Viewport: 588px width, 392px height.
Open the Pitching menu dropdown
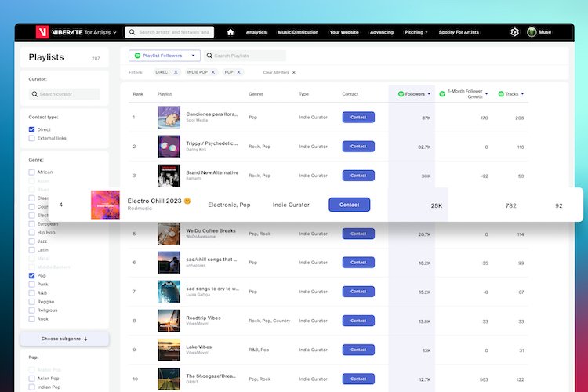[416, 32]
